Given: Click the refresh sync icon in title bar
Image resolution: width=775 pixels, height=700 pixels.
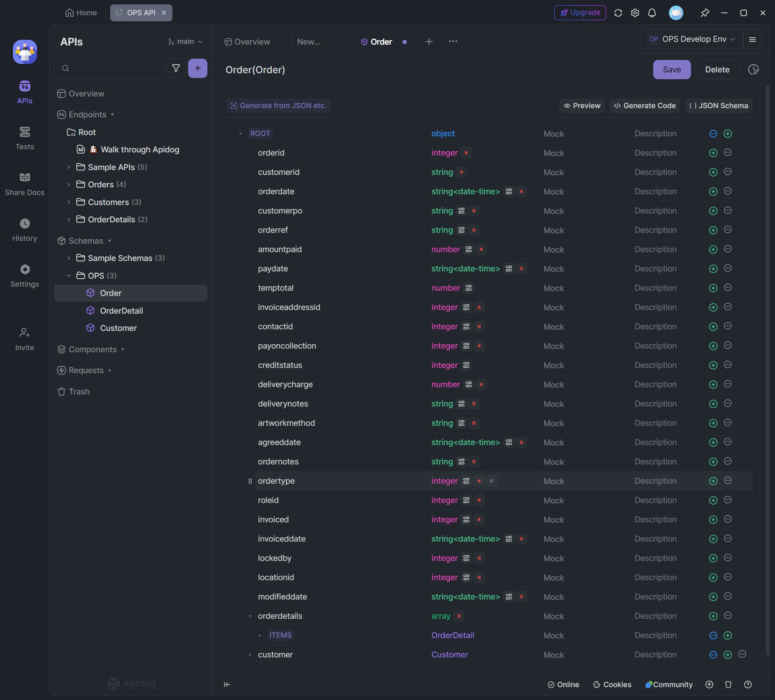Looking at the screenshot, I should click(x=618, y=13).
